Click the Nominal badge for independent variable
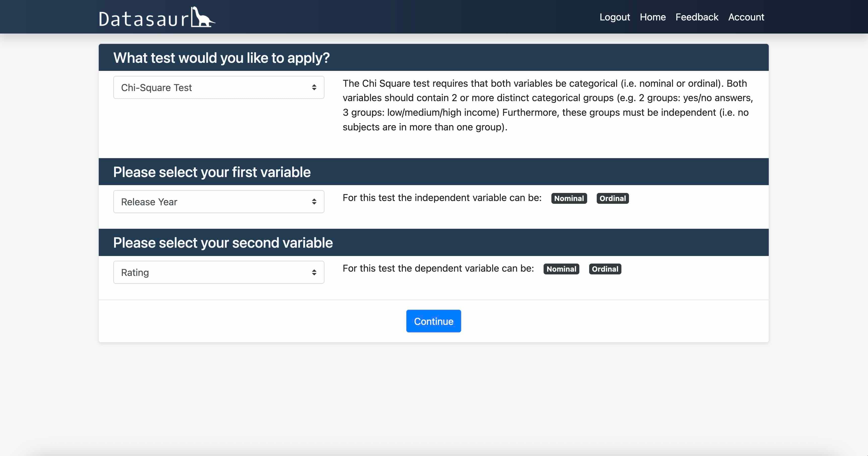The width and height of the screenshot is (868, 456). click(x=569, y=198)
